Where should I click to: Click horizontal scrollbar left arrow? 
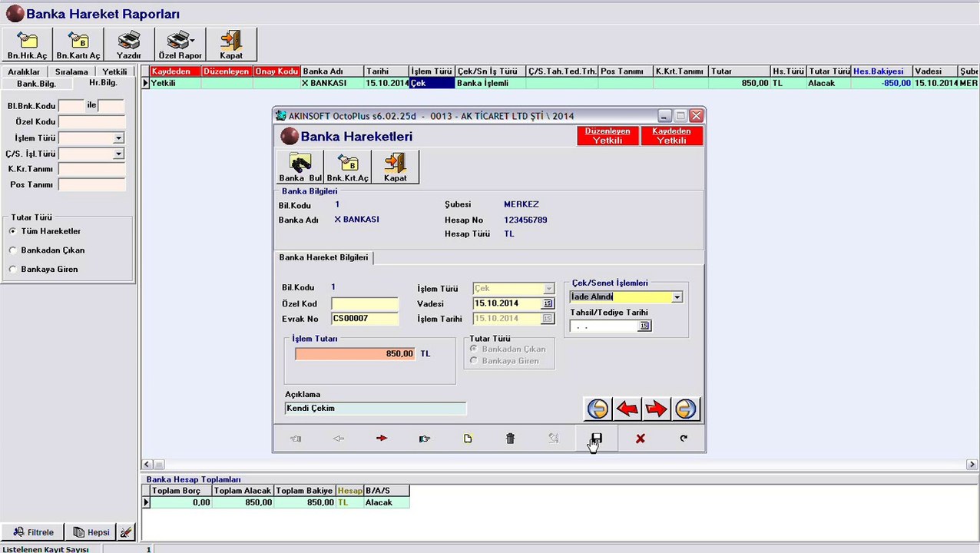[x=147, y=465]
